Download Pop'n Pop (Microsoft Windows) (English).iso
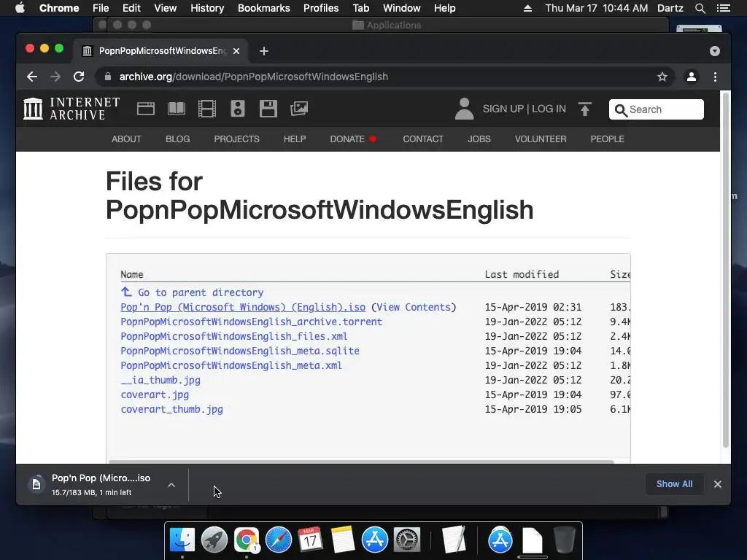This screenshot has height=560, width=747. click(x=243, y=307)
